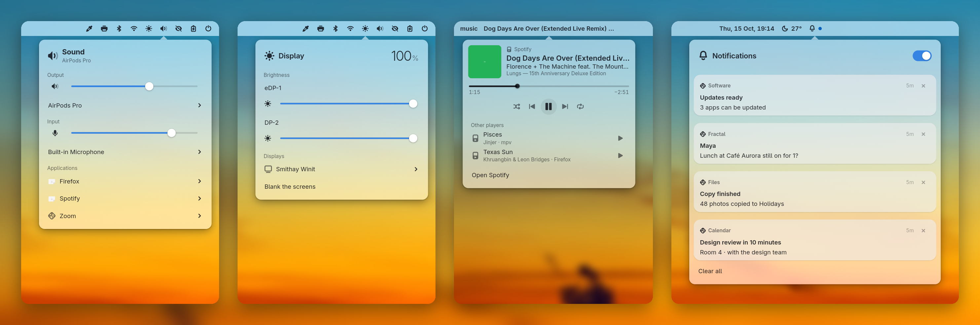Click the Output volume slider handle
The image size is (980, 325).
149,86
